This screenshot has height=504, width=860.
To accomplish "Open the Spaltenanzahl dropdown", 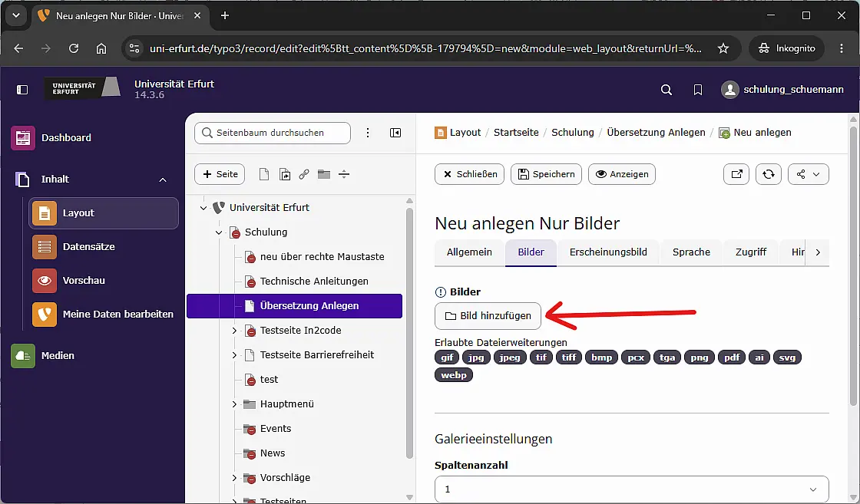I will [631, 489].
